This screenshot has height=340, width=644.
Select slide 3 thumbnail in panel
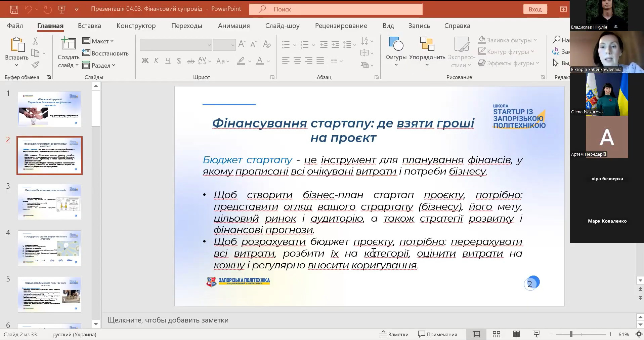click(49, 202)
